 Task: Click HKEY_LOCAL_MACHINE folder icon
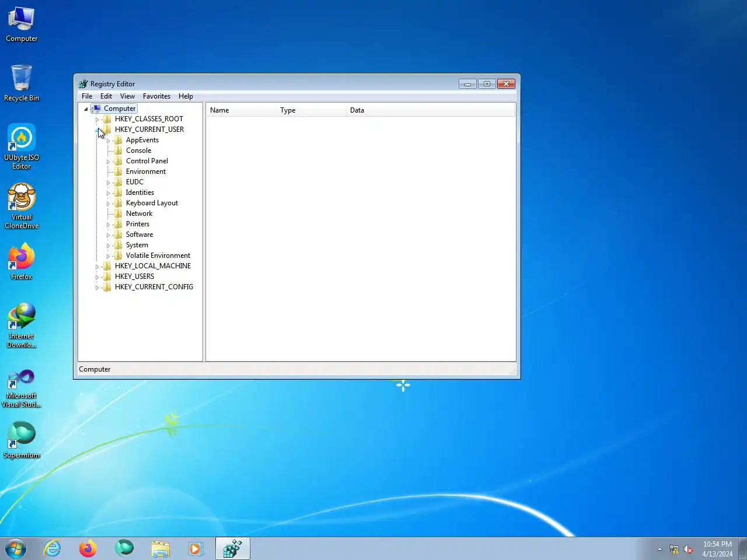[x=107, y=266]
